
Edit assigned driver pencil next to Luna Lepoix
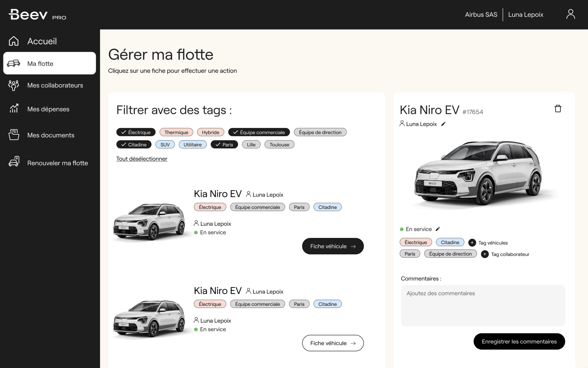[x=443, y=124]
